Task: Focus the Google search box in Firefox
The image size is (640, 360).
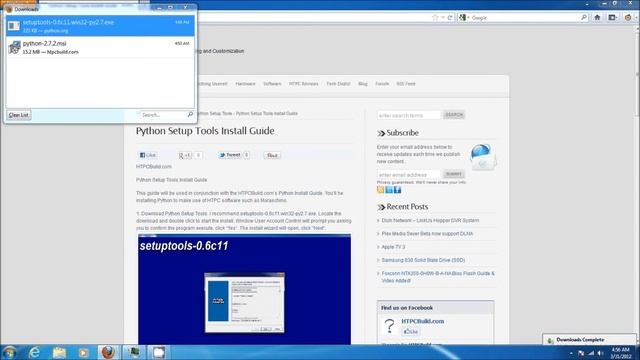Action: tap(524, 18)
